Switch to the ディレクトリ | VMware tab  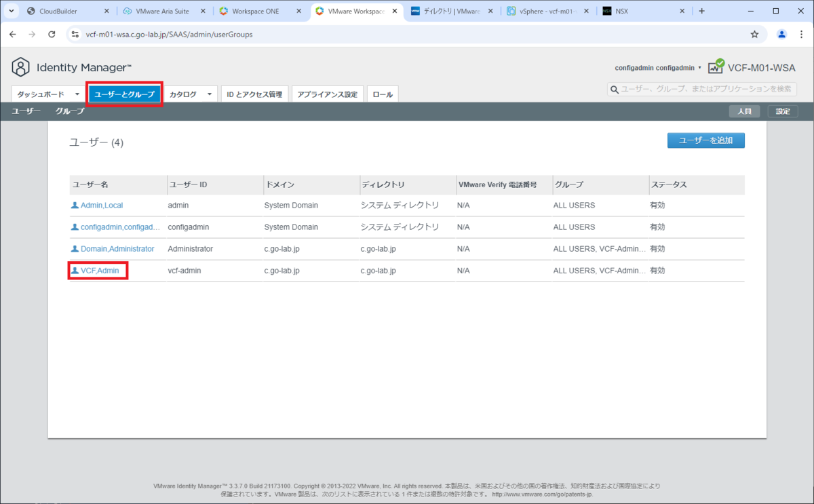(452, 11)
